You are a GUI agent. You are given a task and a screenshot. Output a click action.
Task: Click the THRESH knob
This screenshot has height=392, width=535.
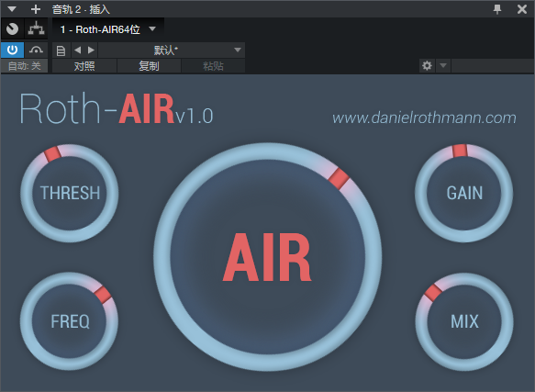click(x=70, y=193)
